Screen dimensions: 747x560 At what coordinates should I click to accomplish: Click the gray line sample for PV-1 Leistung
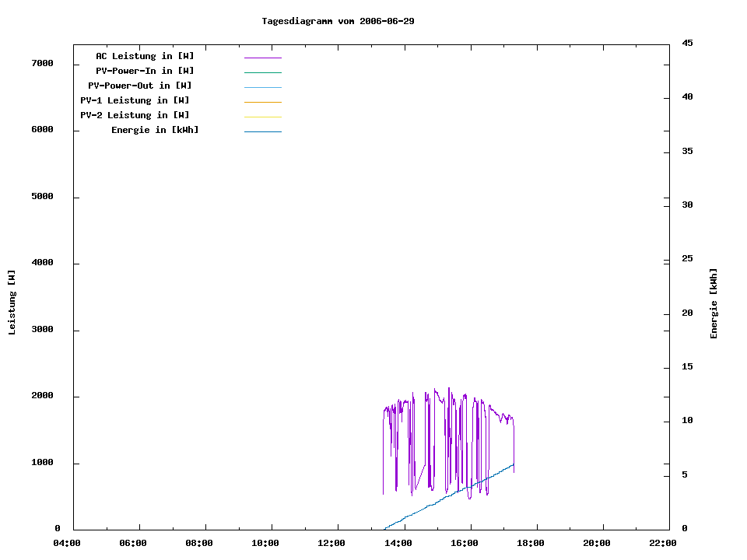pyautogui.click(x=262, y=102)
